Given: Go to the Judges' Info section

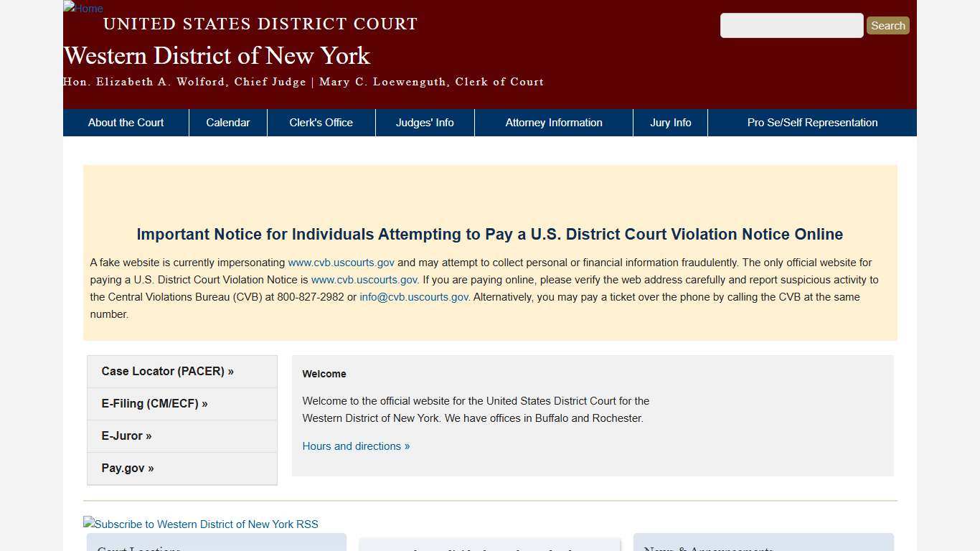Looking at the screenshot, I should (425, 122).
